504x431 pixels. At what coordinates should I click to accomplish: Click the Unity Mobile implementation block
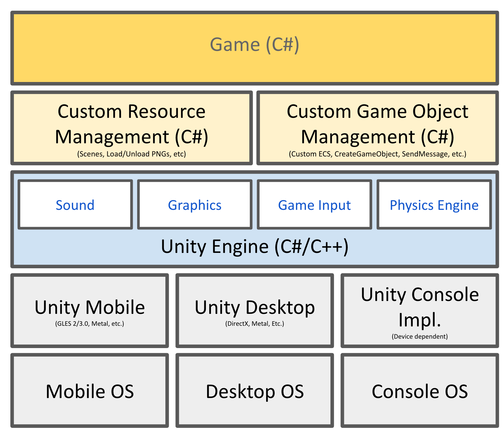89,309
